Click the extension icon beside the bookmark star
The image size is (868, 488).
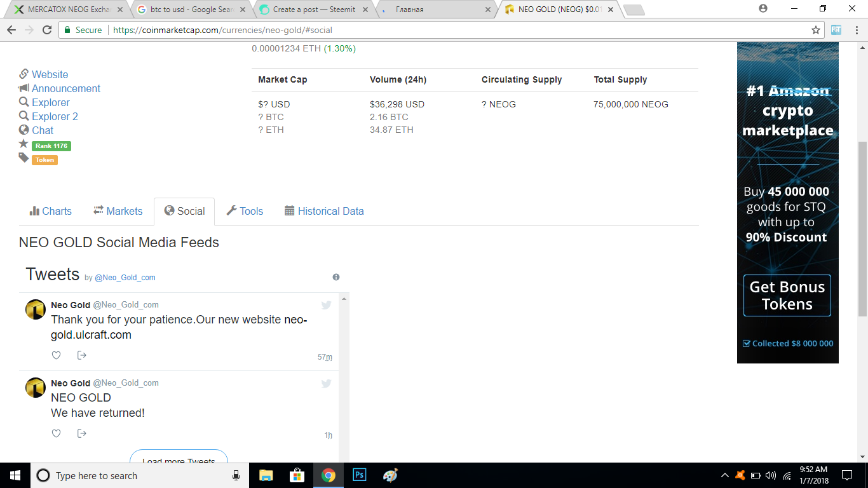pyautogui.click(x=836, y=30)
